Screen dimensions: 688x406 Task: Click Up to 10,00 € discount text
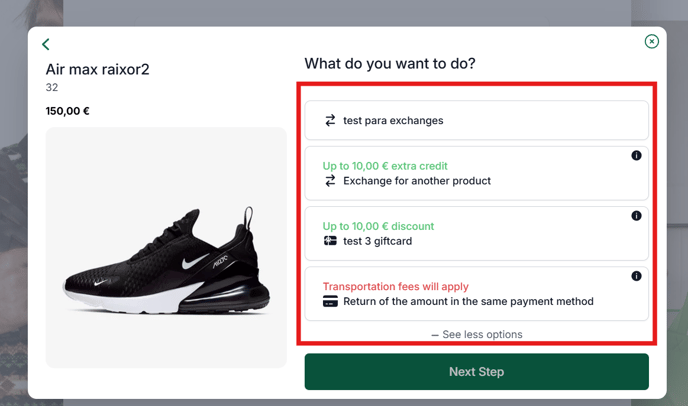tap(378, 226)
